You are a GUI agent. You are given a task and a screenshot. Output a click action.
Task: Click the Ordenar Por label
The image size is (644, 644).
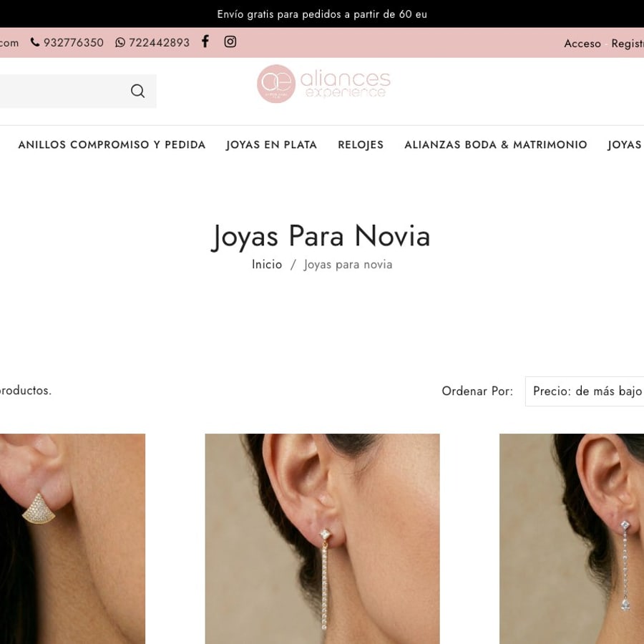(477, 391)
